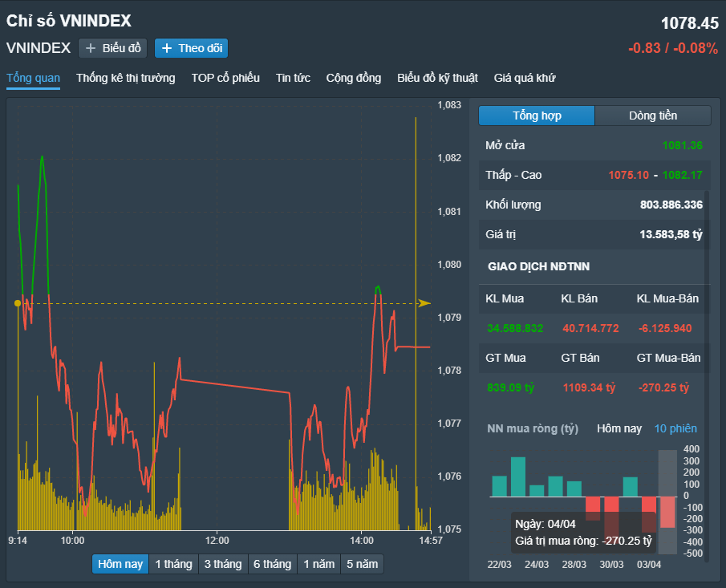Viewport: 726px width, 588px height.
Task: Follow VNINDEX with Theo dõi button
Action: [191, 48]
